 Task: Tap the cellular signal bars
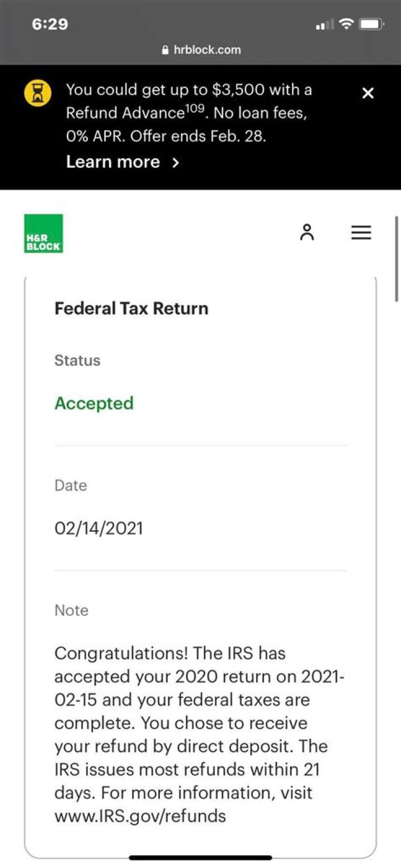[x=325, y=25]
